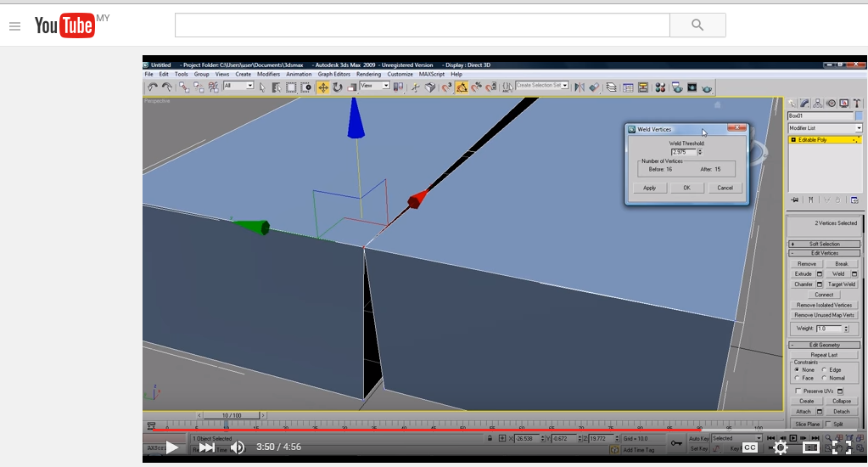Enable the Preserve UVs checkbox

798,391
